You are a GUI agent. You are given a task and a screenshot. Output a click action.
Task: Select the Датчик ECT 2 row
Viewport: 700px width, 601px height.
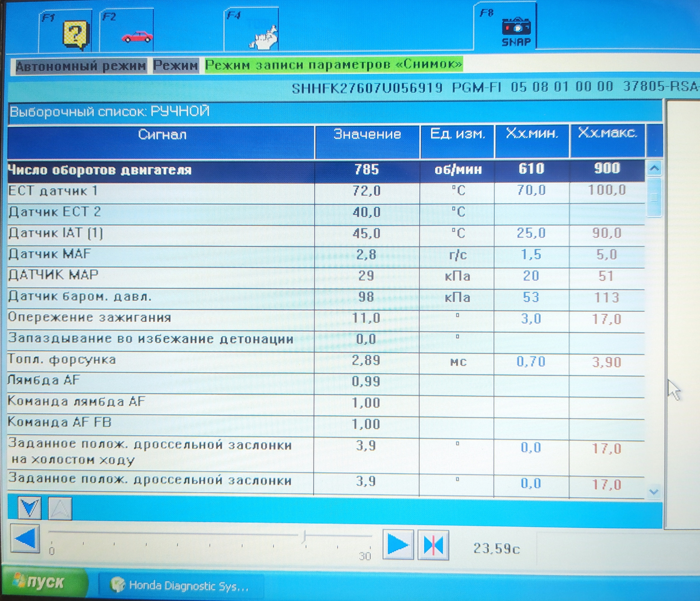click(x=326, y=214)
